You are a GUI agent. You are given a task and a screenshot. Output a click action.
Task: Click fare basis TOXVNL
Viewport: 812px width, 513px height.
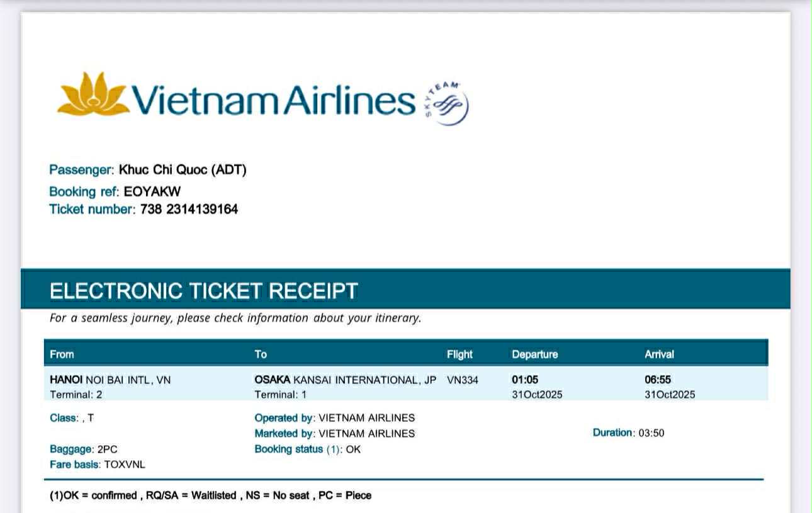coord(125,465)
